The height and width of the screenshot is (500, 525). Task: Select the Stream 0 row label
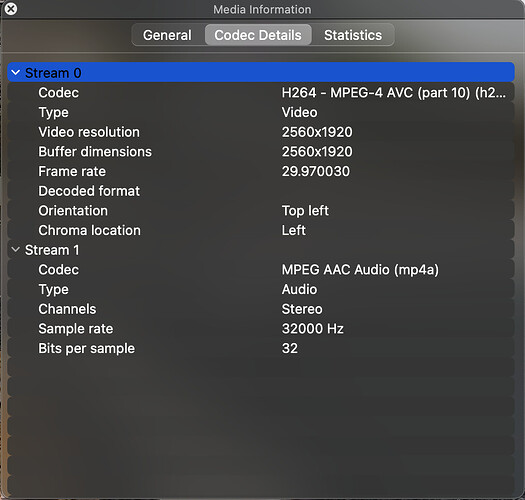pyautogui.click(x=53, y=73)
